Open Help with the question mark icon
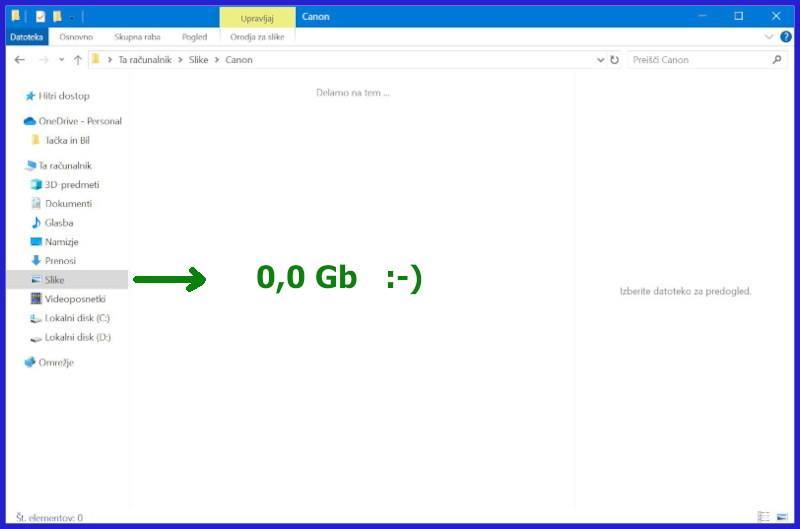The image size is (800, 529). pos(786,37)
